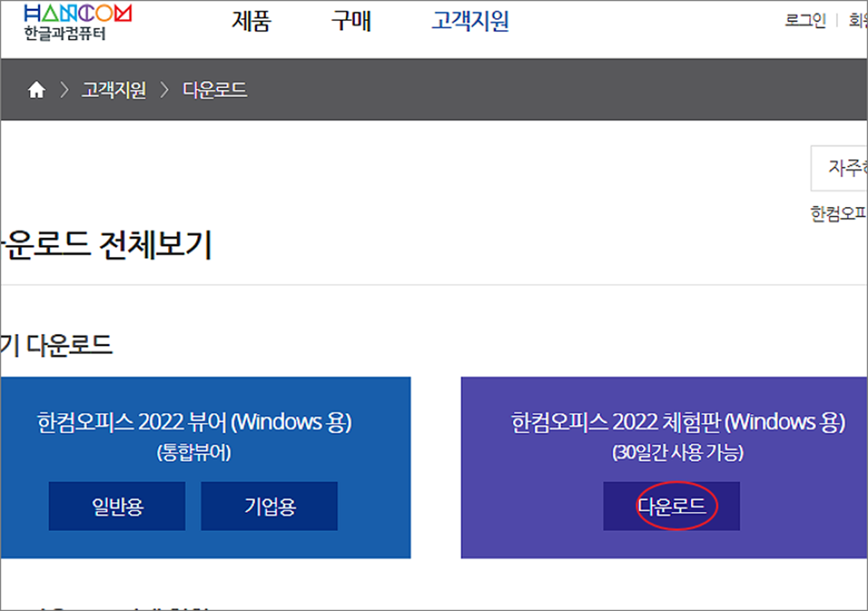The height and width of the screenshot is (611, 868).
Task: Download viewer 기업용 version
Action: (269, 506)
